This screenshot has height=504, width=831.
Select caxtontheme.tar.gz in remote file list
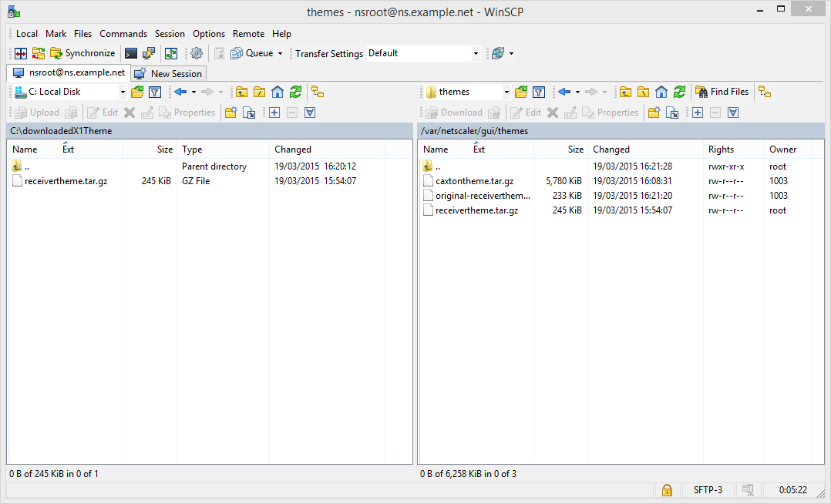(x=474, y=181)
